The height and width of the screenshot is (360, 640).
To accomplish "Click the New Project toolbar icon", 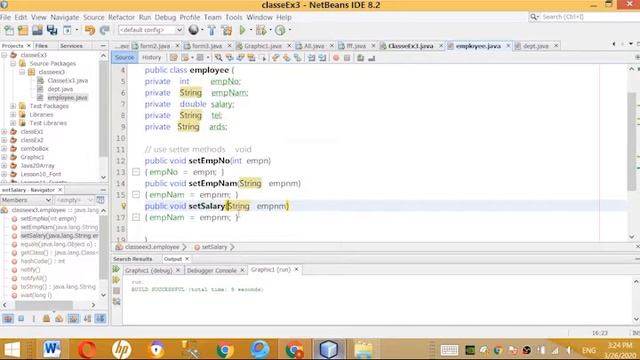I will pyautogui.click(x=23, y=30).
